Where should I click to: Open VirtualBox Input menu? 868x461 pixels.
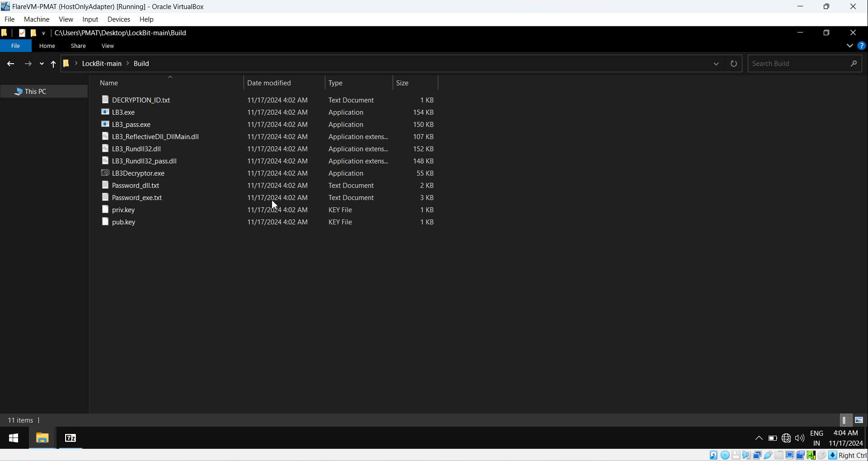90,19
